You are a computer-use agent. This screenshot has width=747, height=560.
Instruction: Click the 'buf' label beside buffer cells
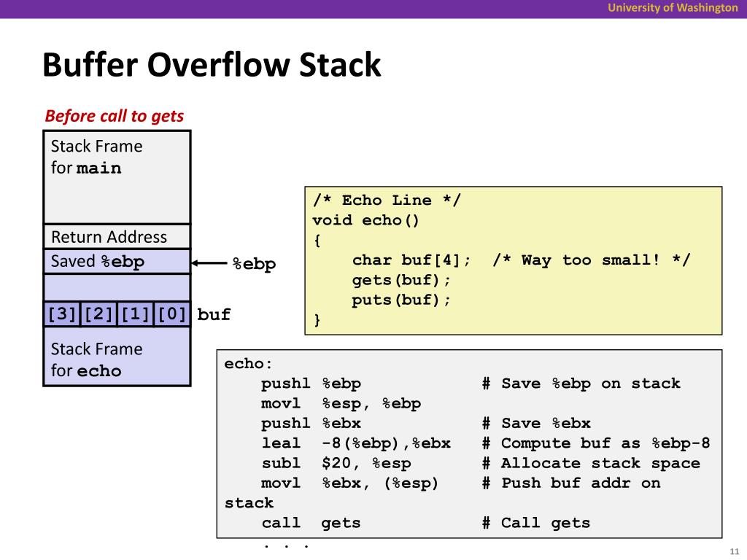coord(214,314)
